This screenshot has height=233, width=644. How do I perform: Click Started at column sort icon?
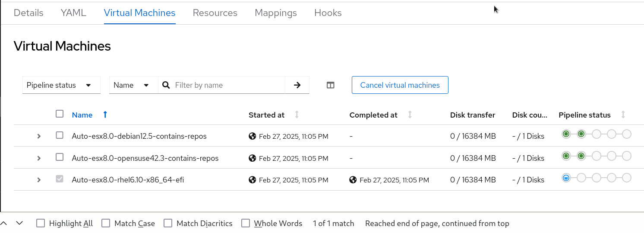click(297, 115)
